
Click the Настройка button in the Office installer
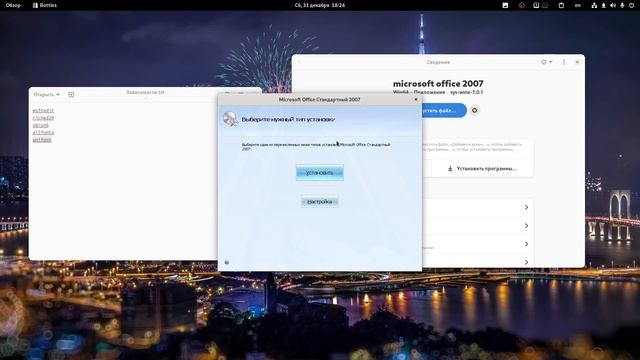[320, 202]
